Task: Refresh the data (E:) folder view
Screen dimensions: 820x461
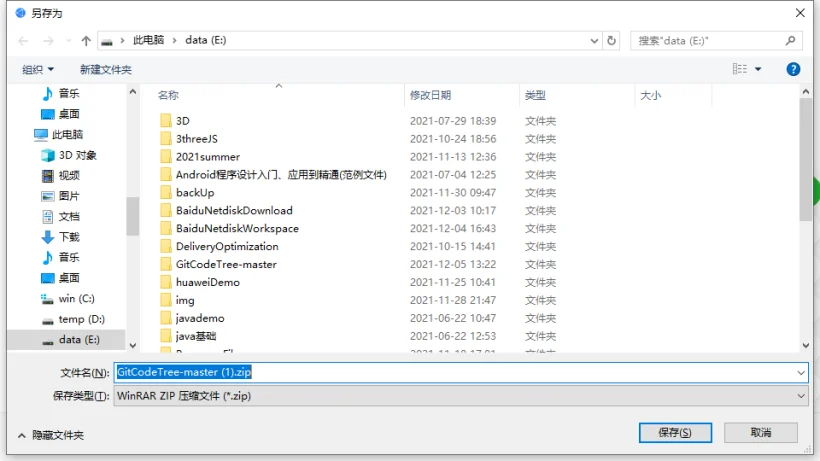Action: click(611, 40)
